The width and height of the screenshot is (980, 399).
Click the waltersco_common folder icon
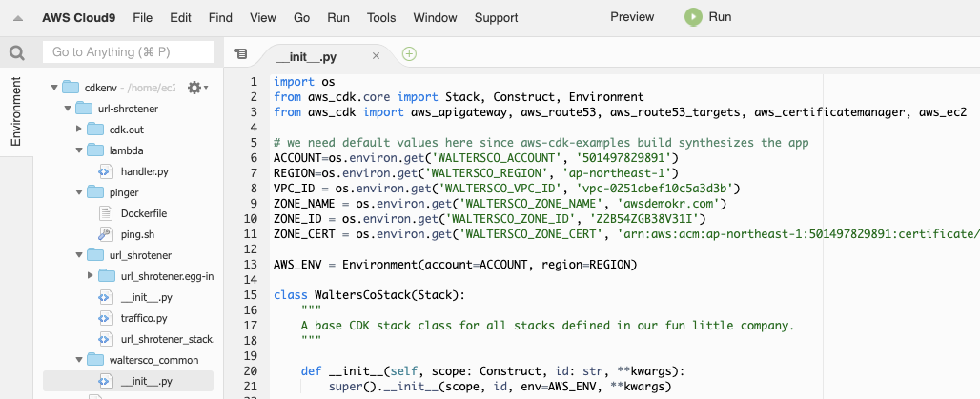tap(95, 360)
